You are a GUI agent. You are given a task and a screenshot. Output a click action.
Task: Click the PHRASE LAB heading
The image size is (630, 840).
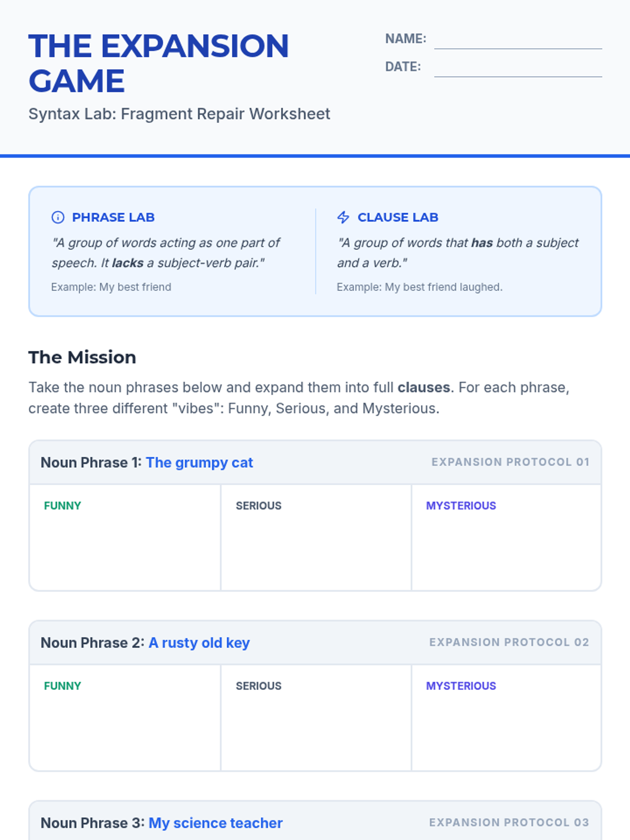[113, 217]
